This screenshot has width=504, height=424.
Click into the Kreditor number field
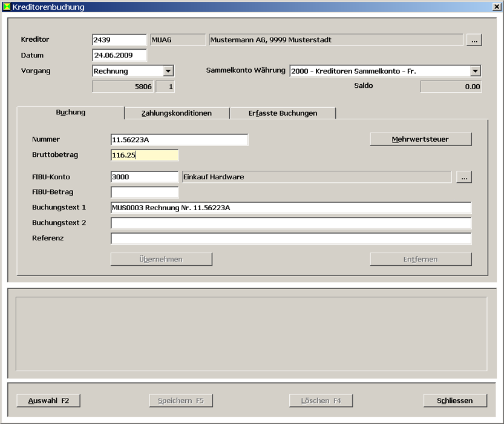[119, 40]
